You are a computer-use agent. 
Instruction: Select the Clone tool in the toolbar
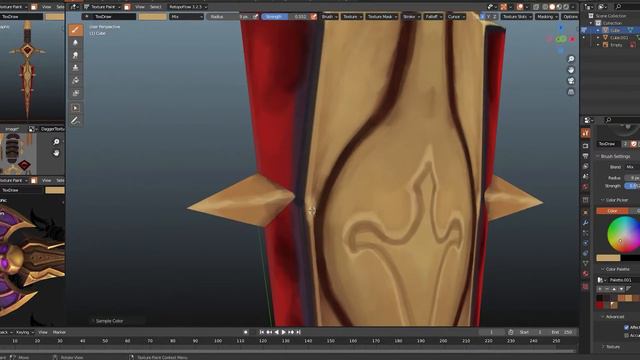76,68
